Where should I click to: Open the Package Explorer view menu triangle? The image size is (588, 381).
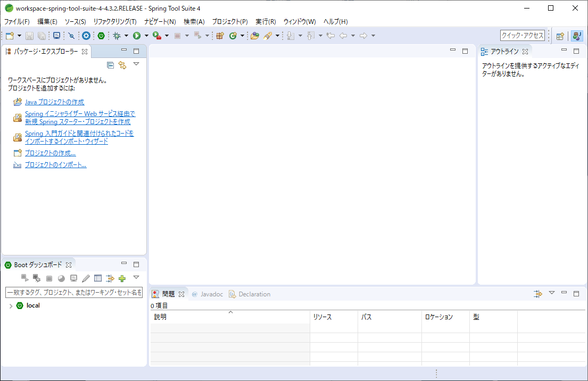(x=137, y=64)
